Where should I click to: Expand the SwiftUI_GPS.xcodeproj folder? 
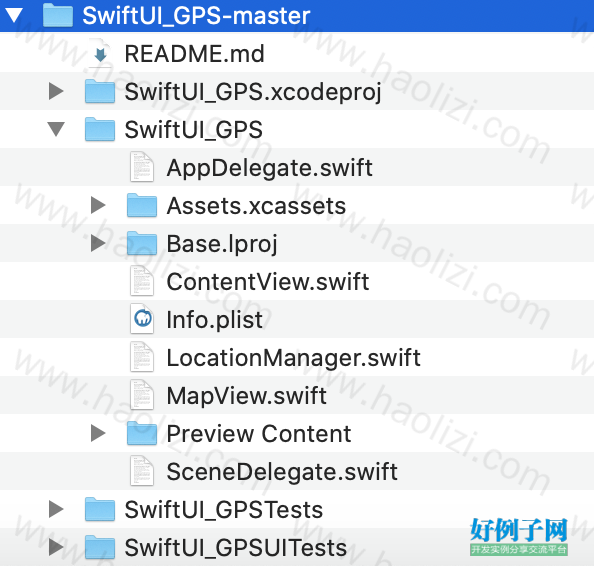[x=56, y=91]
